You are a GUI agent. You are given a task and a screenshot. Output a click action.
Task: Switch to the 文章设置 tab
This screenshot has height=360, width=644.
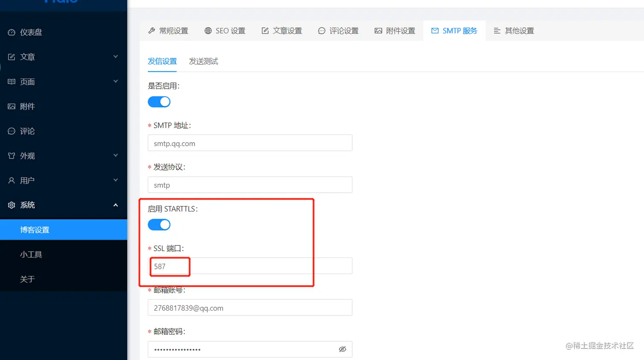coord(282,31)
